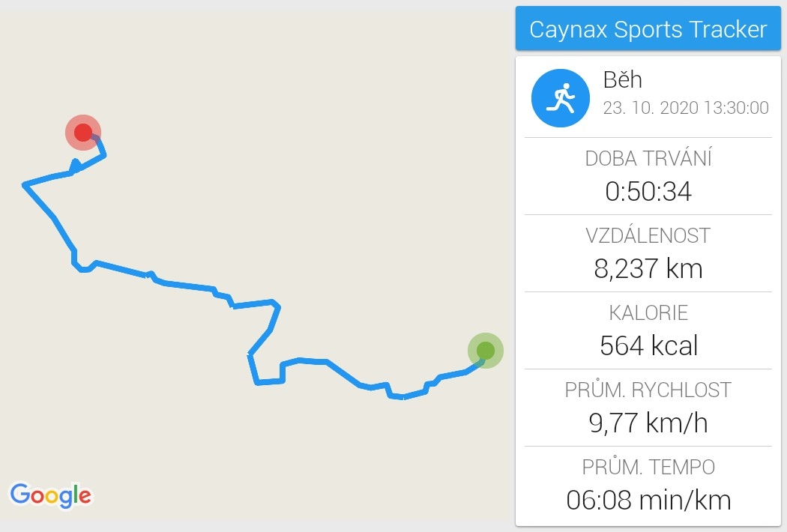Screen dimensions: 787x532
Task: Select the KALORIE label
Action: [x=648, y=312]
